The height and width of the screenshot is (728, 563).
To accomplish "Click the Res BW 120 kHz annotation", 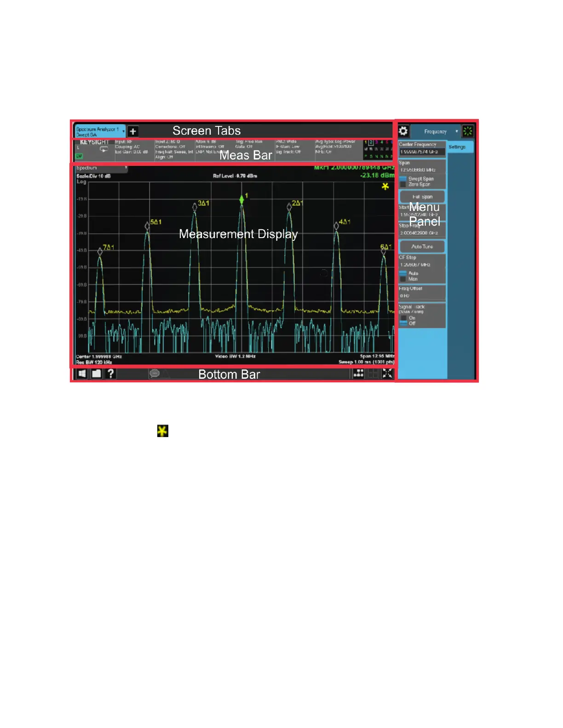I will tap(94, 362).
